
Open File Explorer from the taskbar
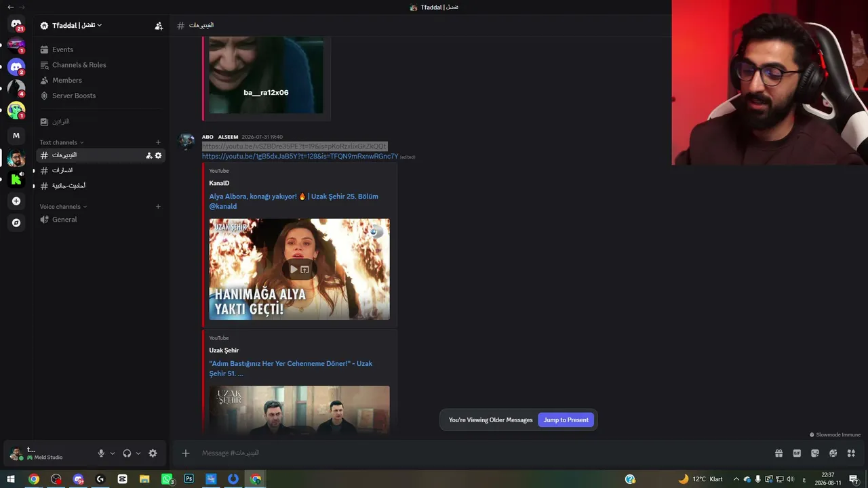coord(144,479)
